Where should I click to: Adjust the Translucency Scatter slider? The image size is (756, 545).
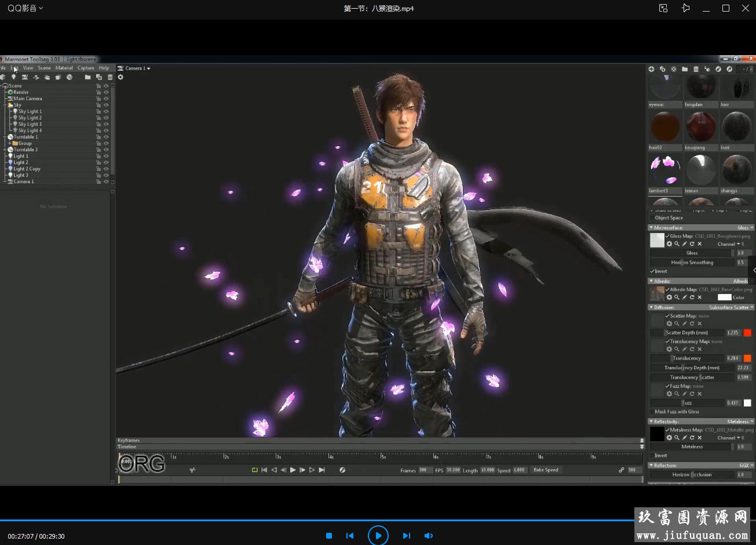[x=692, y=377]
